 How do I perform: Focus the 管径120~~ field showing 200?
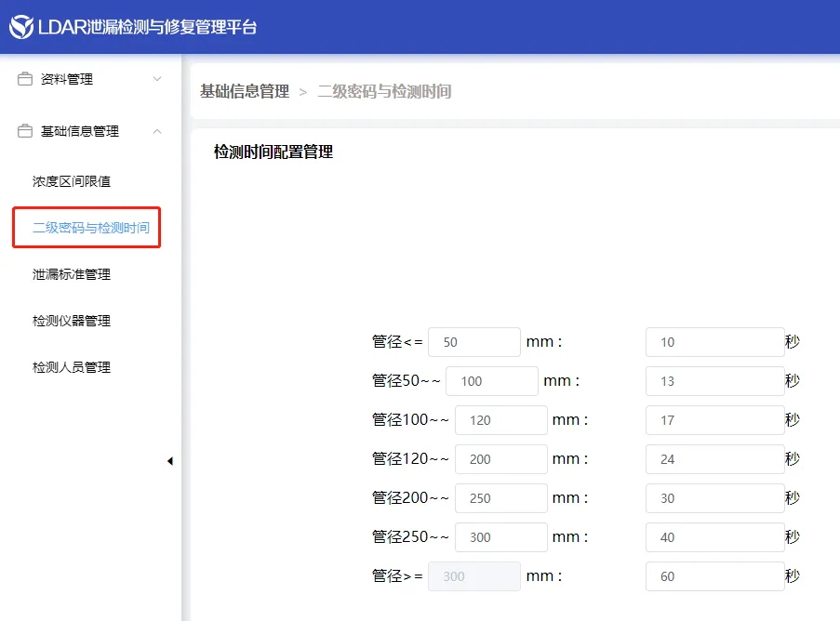pos(500,459)
